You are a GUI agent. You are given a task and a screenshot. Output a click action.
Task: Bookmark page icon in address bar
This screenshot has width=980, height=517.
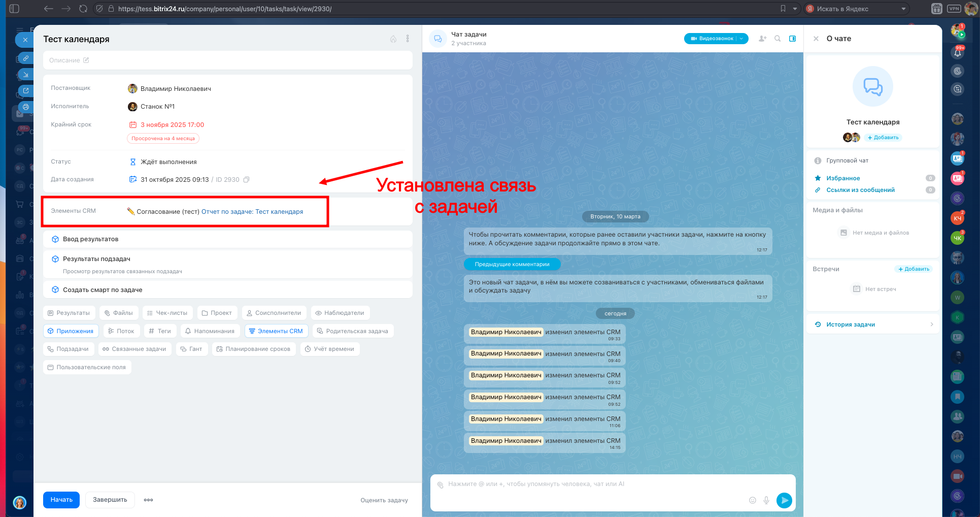point(783,9)
